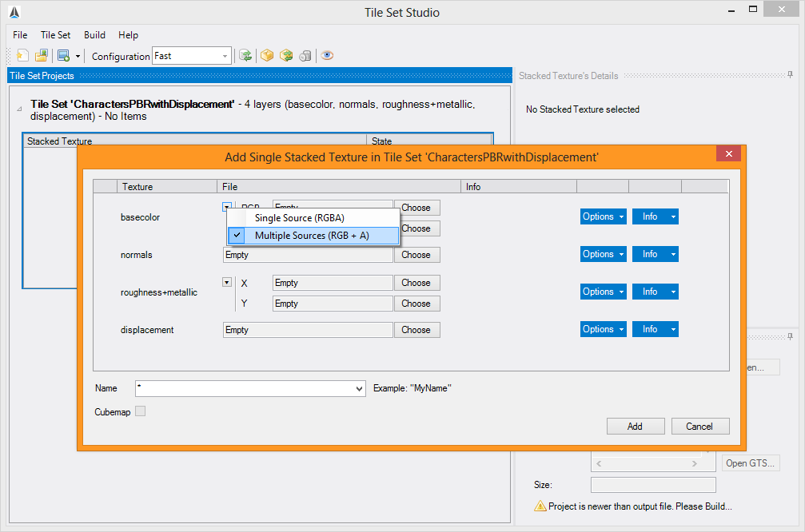The image size is (805, 532).
Task: Click the yellow warning icon beside the build message
Action: 540,506
